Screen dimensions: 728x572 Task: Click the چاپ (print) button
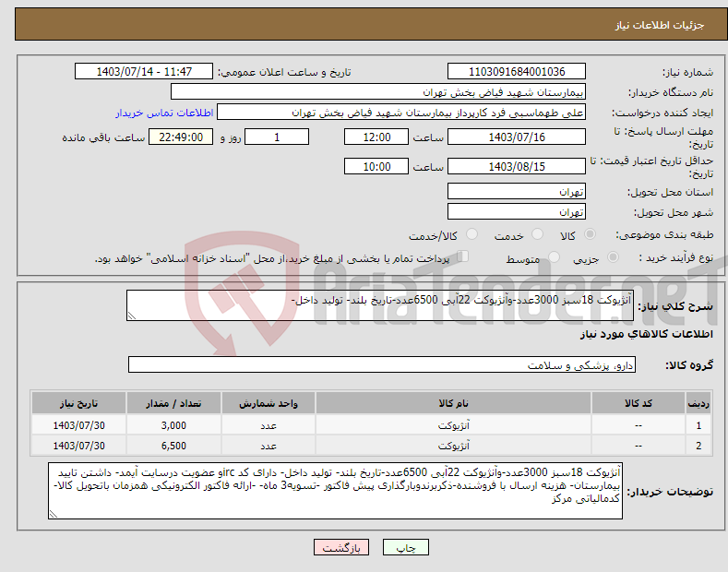(405, 547)
